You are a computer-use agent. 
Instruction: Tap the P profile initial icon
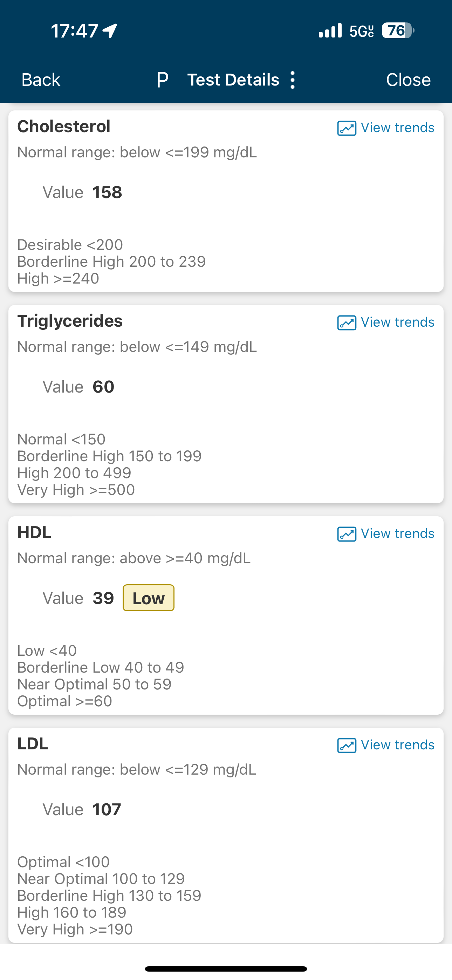tap(163, 80)
